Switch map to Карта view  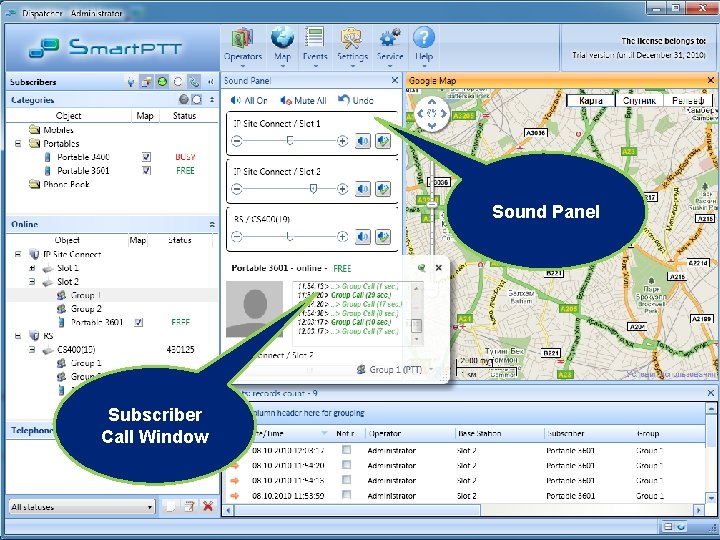point(591,101)
